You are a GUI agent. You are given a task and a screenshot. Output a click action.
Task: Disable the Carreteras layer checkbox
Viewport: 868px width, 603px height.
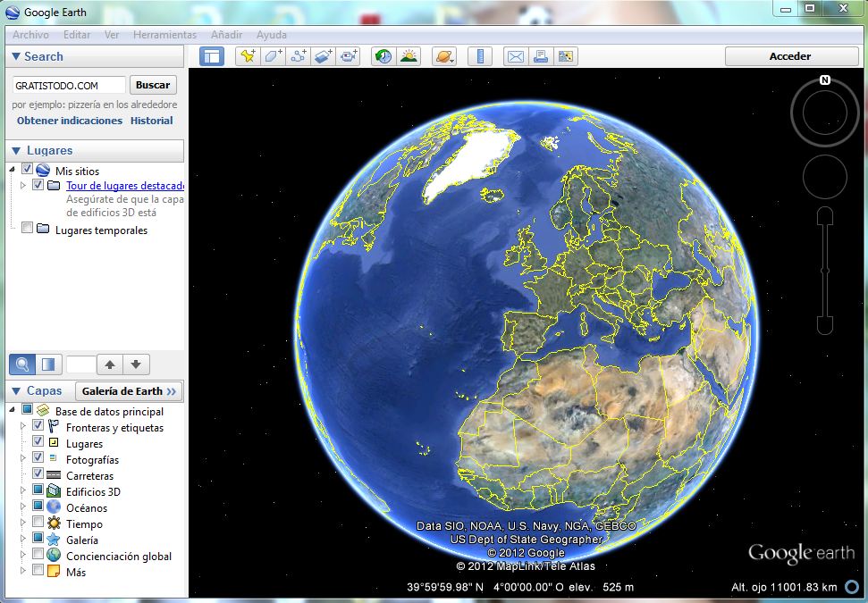click(x=38, y=473)
